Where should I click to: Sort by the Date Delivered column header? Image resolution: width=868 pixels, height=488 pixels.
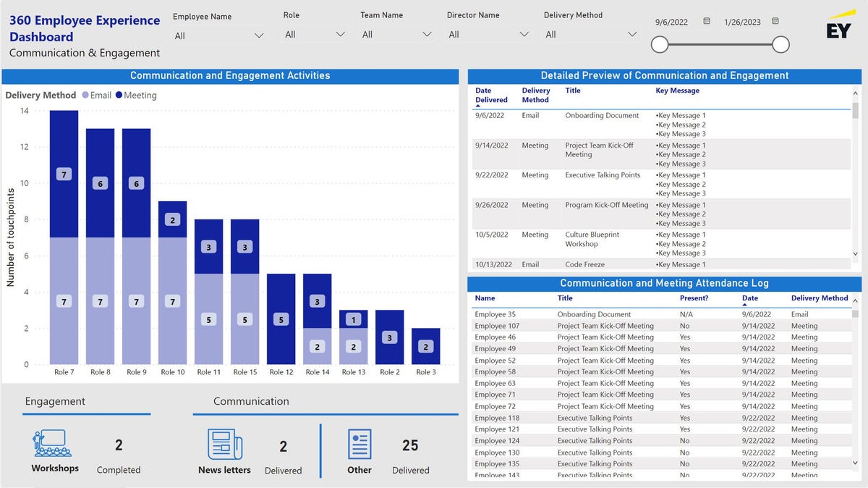[x=492, y=96]
